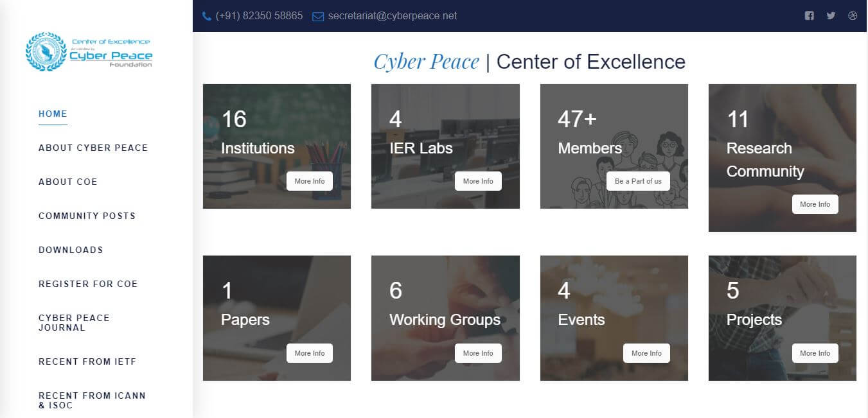
Task: Open Recent from IETF
Action: 87,361
